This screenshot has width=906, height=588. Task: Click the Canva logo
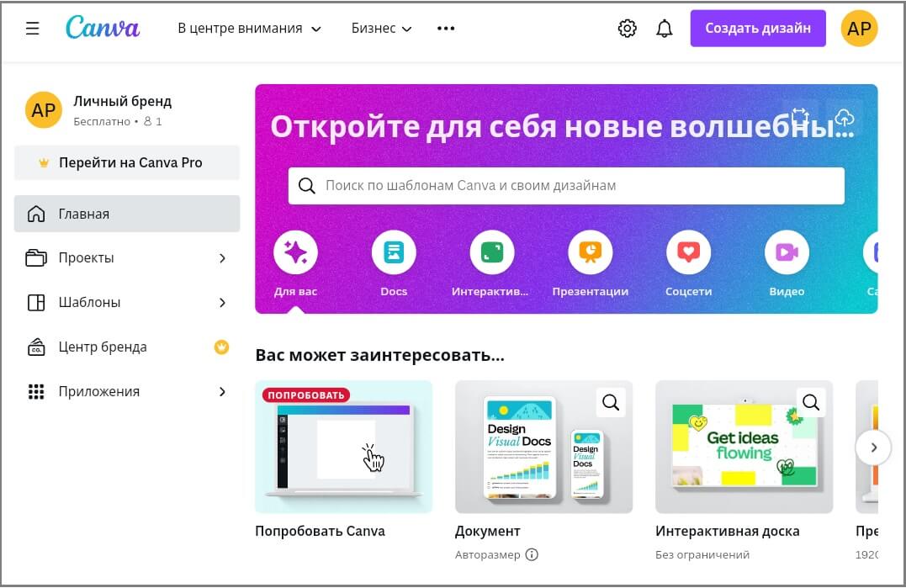click(103, 27)
